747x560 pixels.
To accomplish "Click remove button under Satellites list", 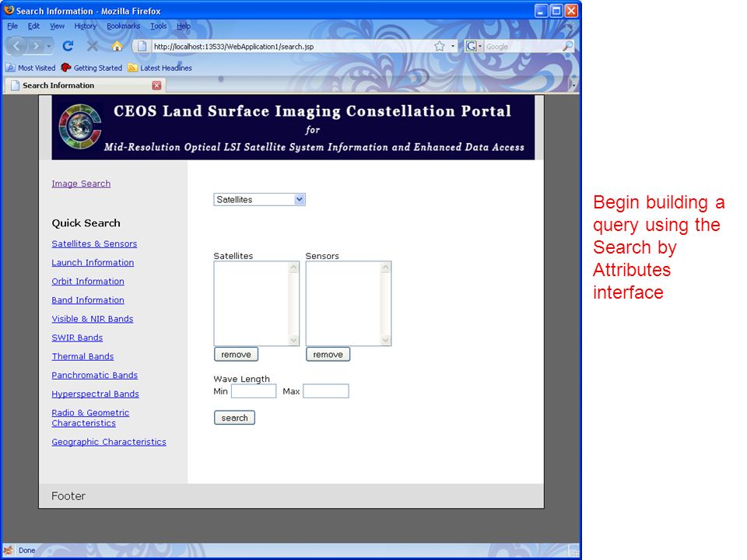I will (237, 355).
